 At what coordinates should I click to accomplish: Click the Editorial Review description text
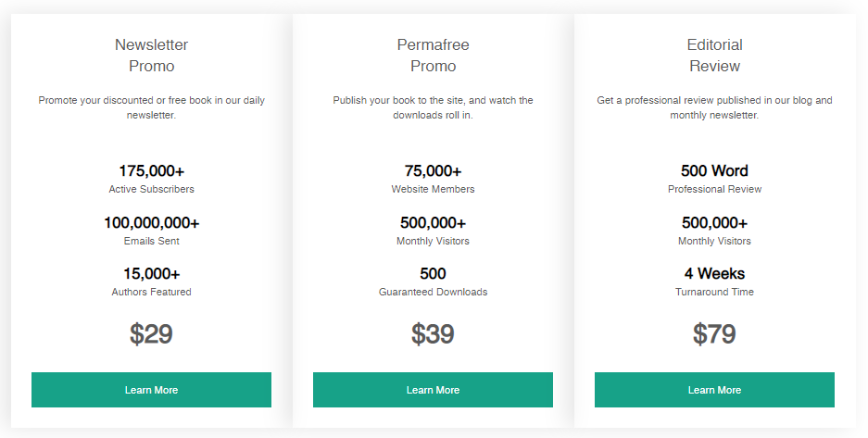click(714, 107)
